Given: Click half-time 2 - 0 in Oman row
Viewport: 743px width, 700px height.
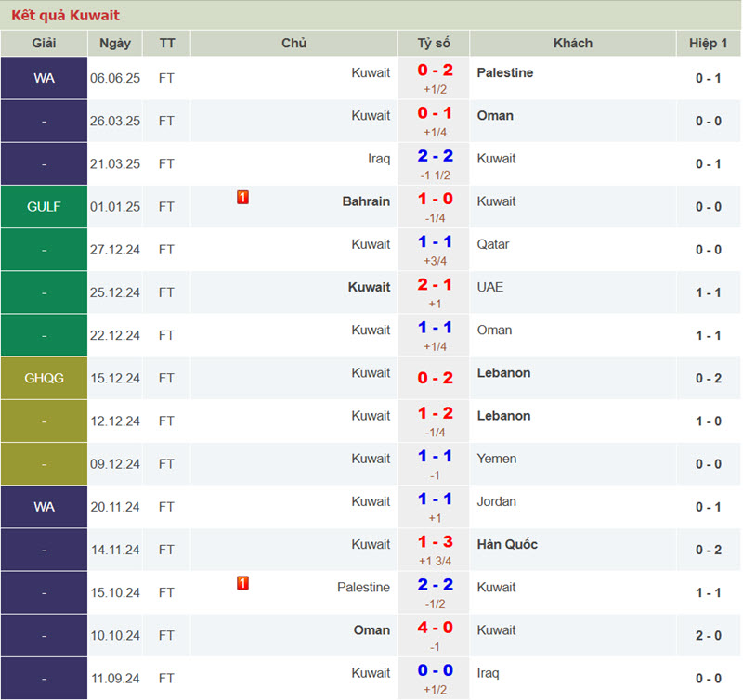Looking at the screenshot, I should (709, 636).
